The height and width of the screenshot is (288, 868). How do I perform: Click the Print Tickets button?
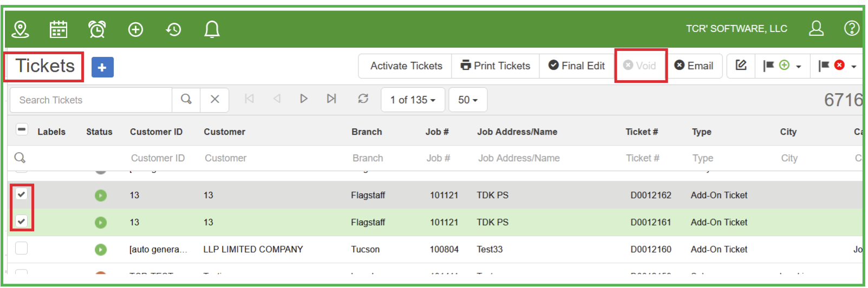pyautogui.click(x=495, y=66)
